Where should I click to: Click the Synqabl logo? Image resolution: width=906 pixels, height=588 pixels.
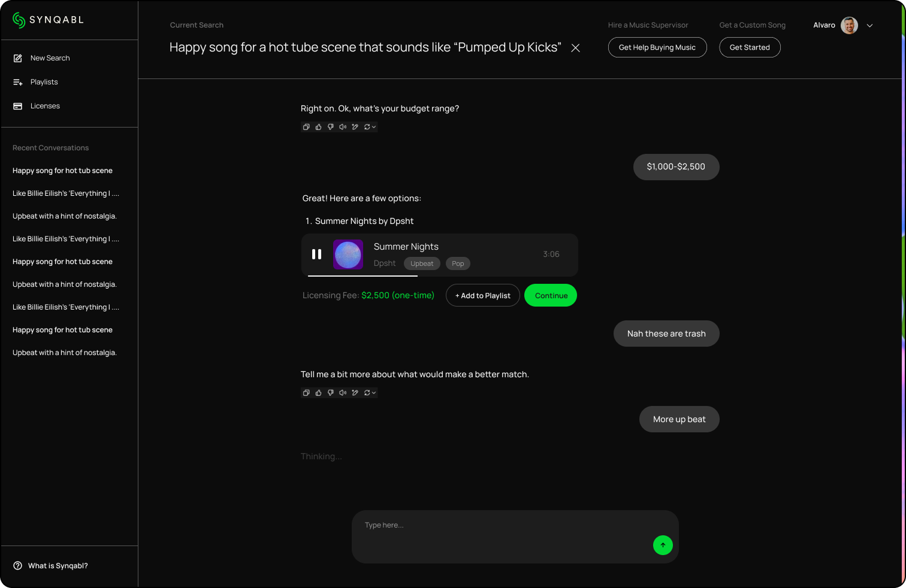(x=48, y=20)
